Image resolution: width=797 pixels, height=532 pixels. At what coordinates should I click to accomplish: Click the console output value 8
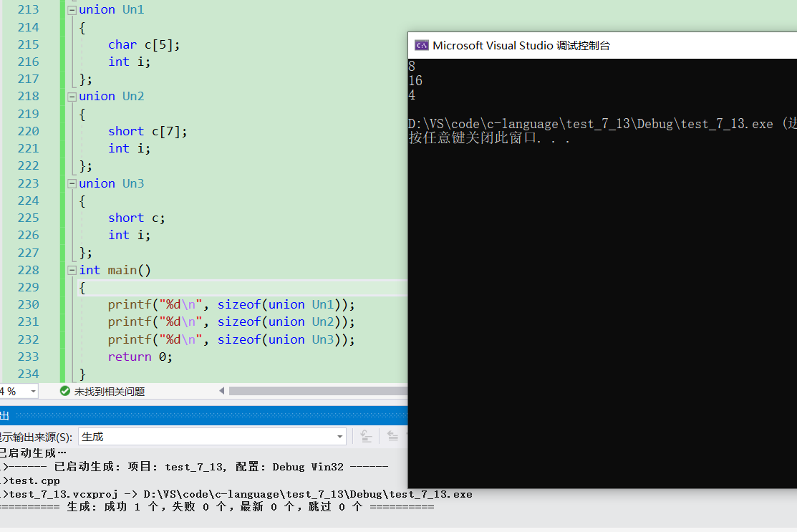412,66
